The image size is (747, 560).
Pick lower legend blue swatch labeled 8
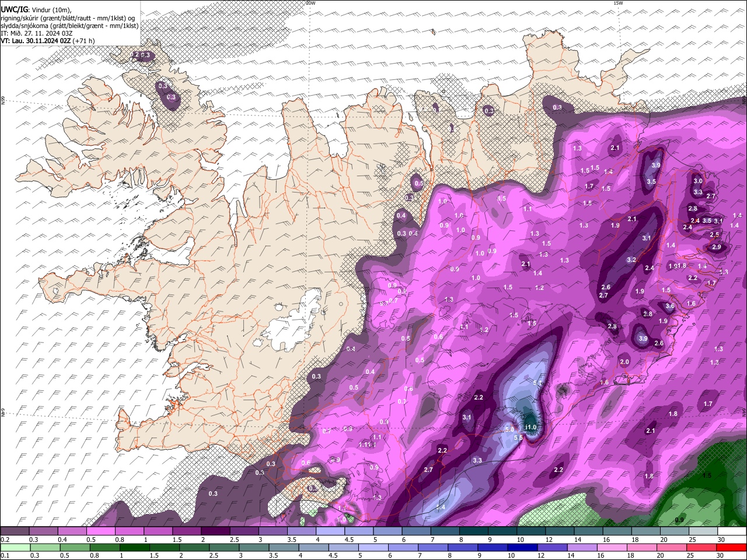(463, 548)
